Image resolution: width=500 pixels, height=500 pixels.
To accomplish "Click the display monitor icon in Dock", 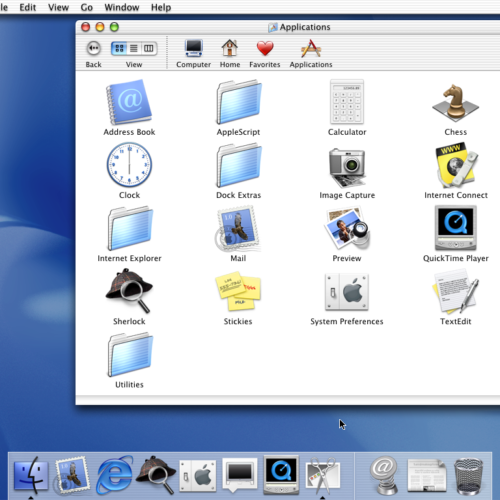I will (239, 475).
